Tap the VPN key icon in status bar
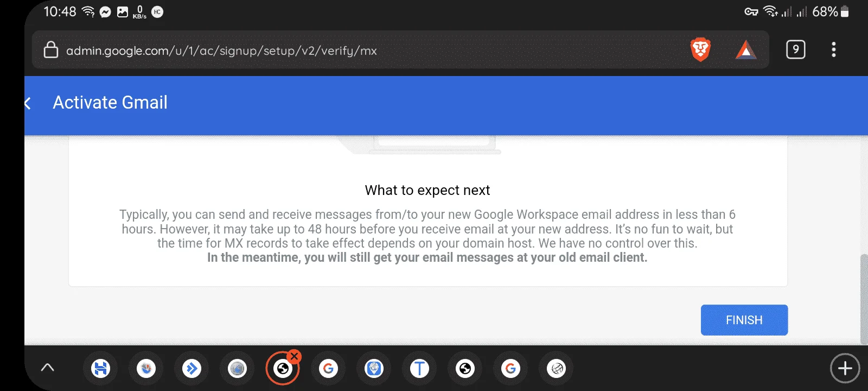This screenshot has height=391, width=868. [x=751, y=11]
